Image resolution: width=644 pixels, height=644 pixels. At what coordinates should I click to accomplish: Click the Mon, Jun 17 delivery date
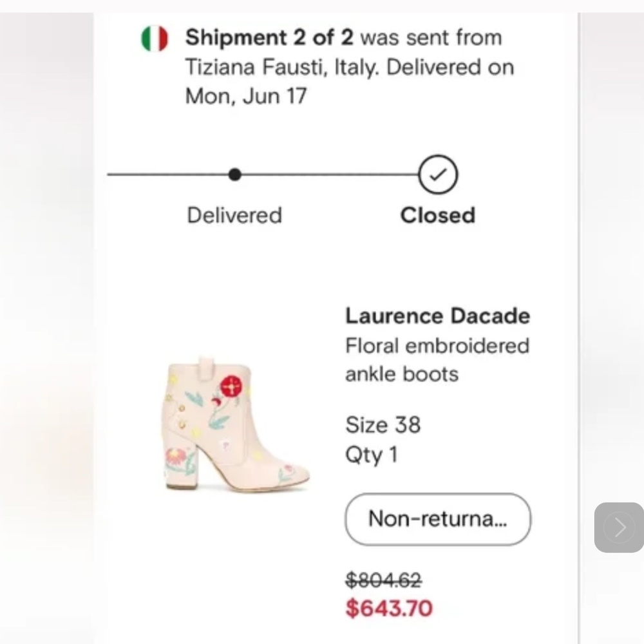[x=246, y=97]
